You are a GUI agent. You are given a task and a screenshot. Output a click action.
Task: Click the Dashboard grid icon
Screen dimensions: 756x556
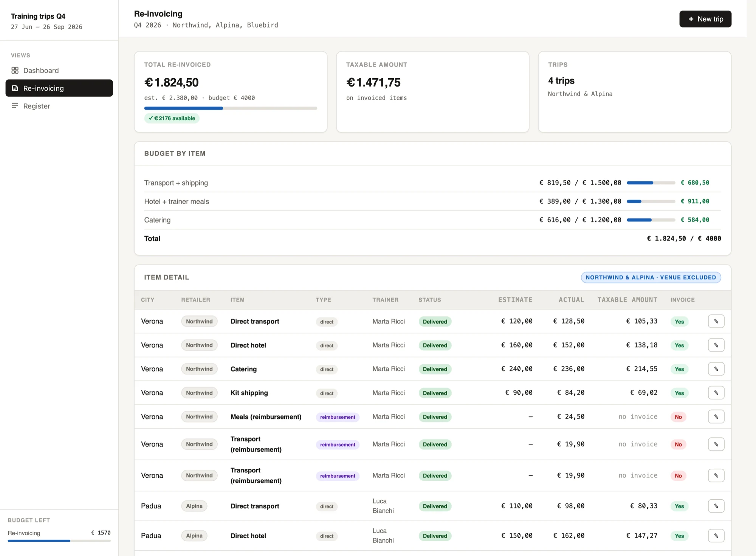15,70
